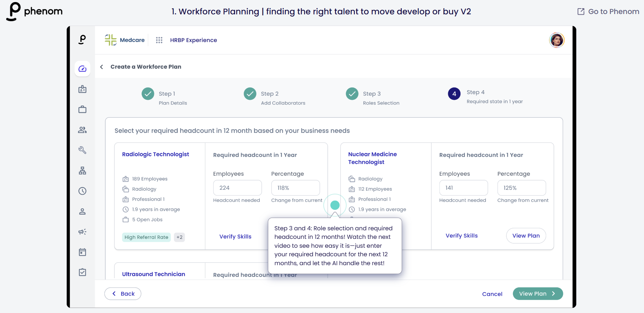Click the Medcare logo
Screen dimensions: 644x313
[111, 40]
